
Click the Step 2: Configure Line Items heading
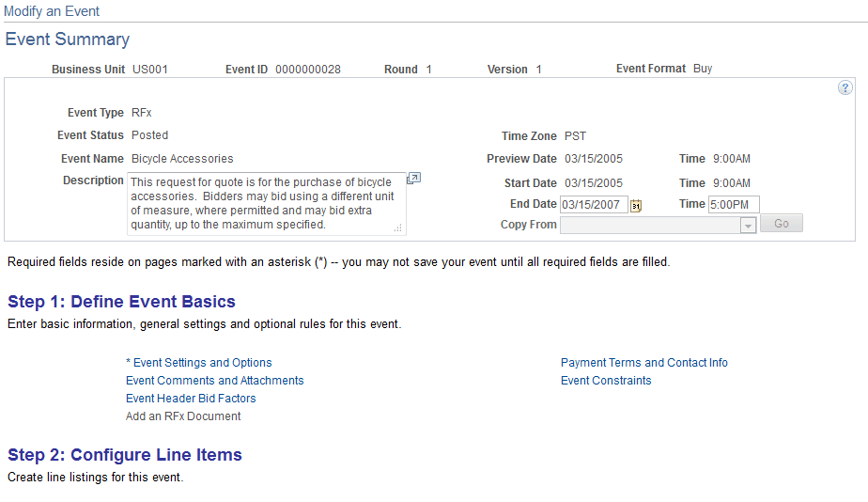coord(125,455)
